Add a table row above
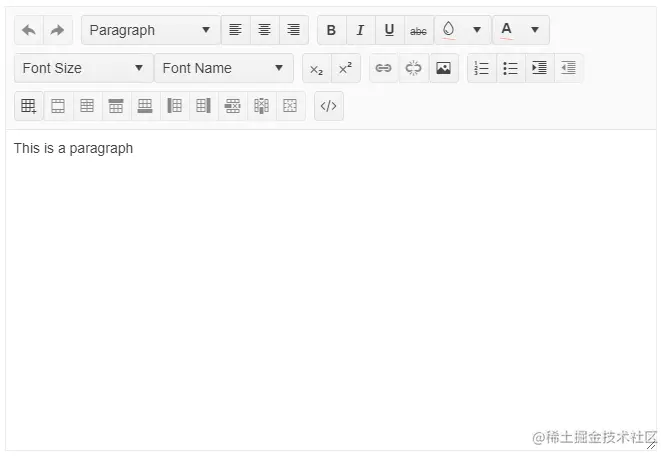Viewport: 672px width, 459px height. (x=117, y=106)
